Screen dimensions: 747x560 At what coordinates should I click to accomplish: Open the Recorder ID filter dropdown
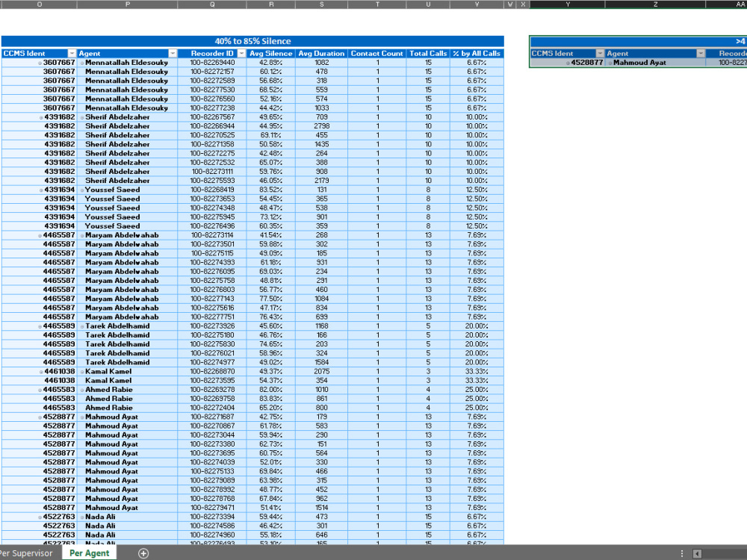tap(241, 53)
